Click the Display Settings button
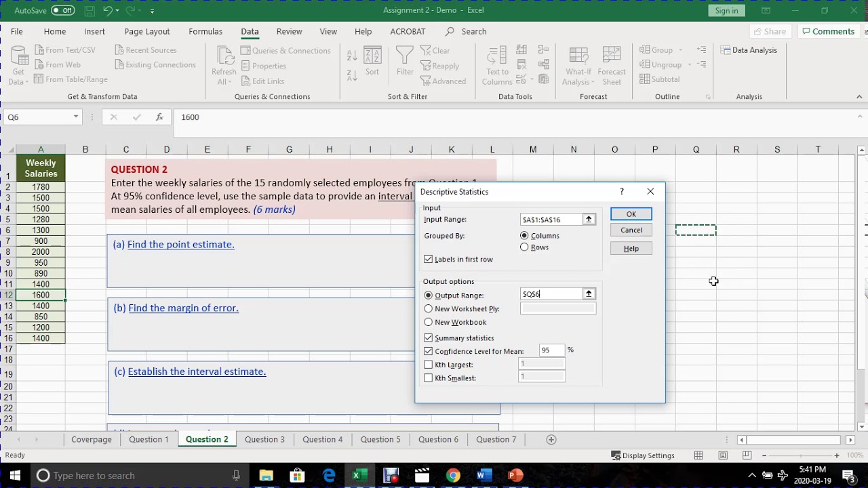868x488 pixels. point(642,455)
